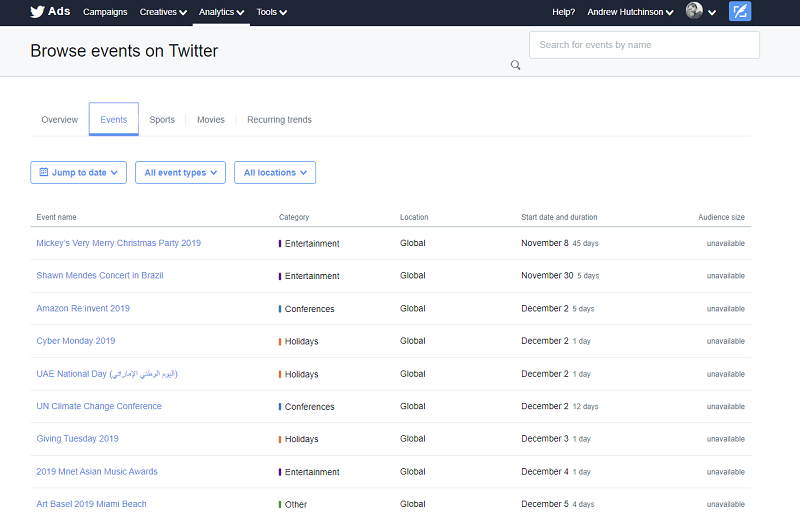Click December 3 date in Giving Tuesday row
Image resolution: width=800 pixels, height=520 pixels.
coord(545,439)
